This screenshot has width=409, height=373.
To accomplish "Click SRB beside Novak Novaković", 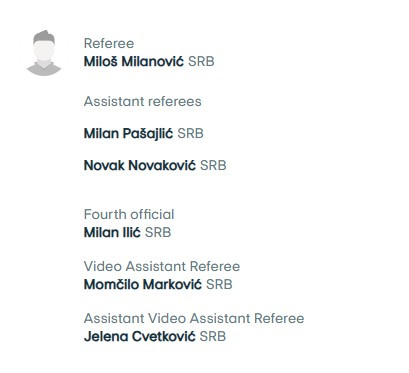I will [213, 165].
